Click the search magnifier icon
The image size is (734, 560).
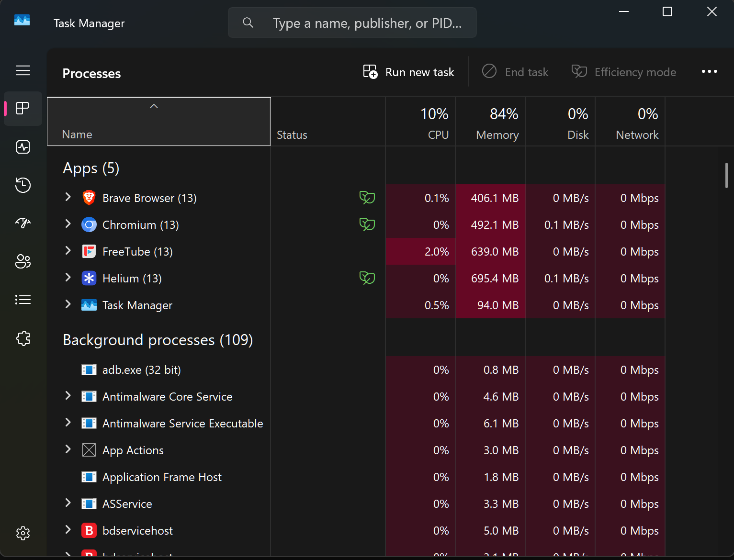coord(248,22)
